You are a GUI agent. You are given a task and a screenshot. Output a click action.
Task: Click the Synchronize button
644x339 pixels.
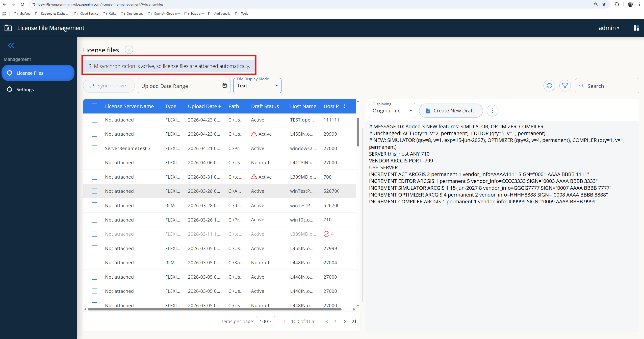pos(109,86)
